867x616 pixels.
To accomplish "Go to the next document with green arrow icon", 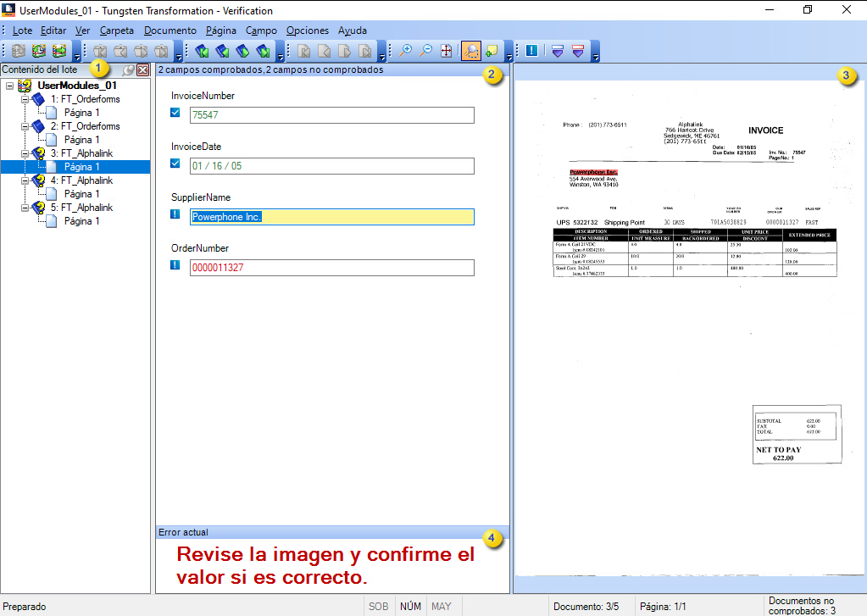I will [x=243, y=51].
